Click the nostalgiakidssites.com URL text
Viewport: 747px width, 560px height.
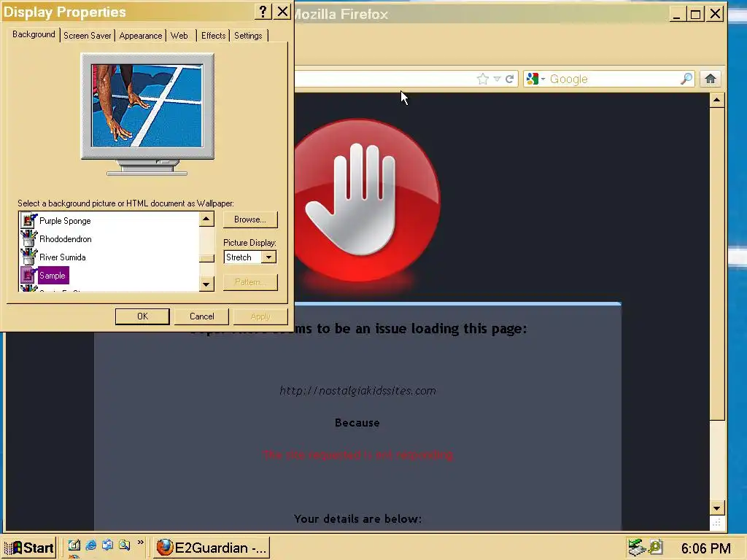click(x=357, y=391)
